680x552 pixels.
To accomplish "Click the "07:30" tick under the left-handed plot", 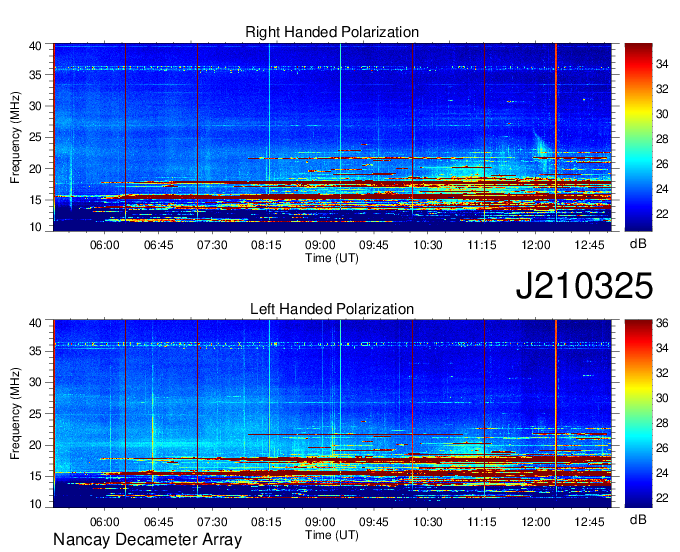I will (x=212, y=522).
